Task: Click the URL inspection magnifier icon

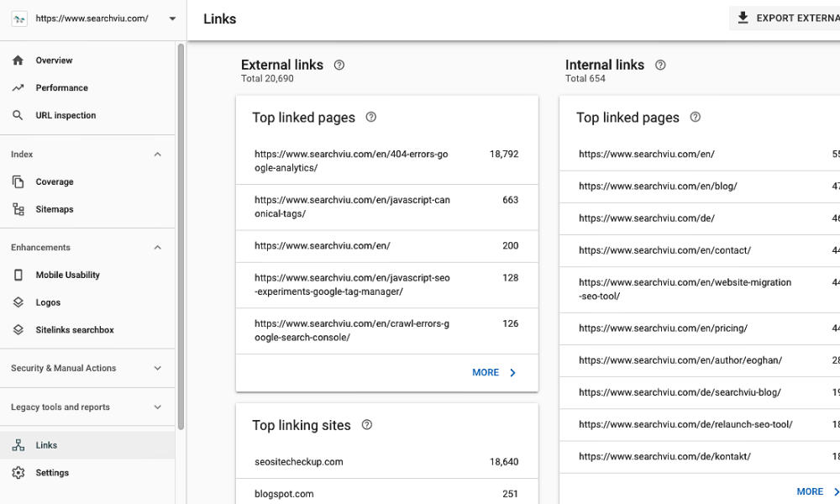Action: [x=18, y=115]
